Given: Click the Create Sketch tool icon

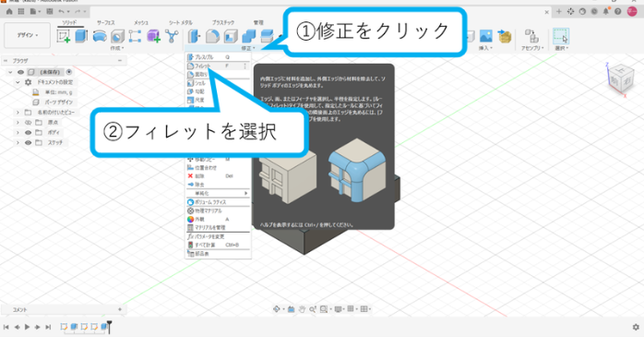Looking at the screenshot, I should 64,36.
